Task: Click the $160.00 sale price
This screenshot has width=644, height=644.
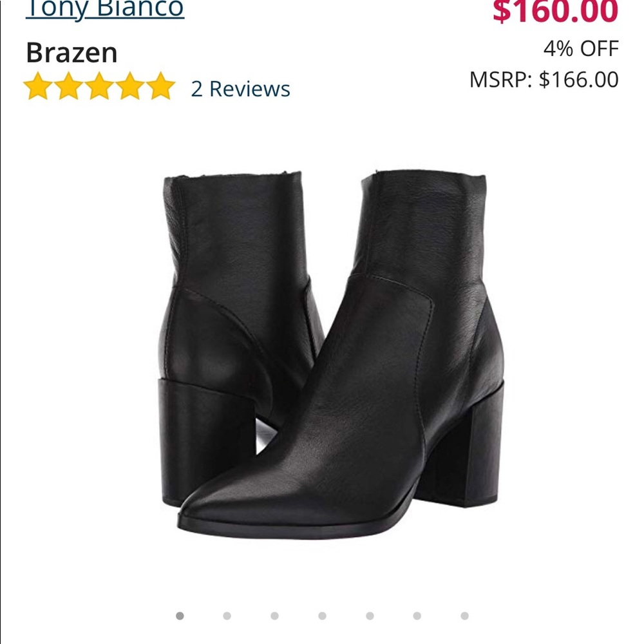Action: pos(555,11)
